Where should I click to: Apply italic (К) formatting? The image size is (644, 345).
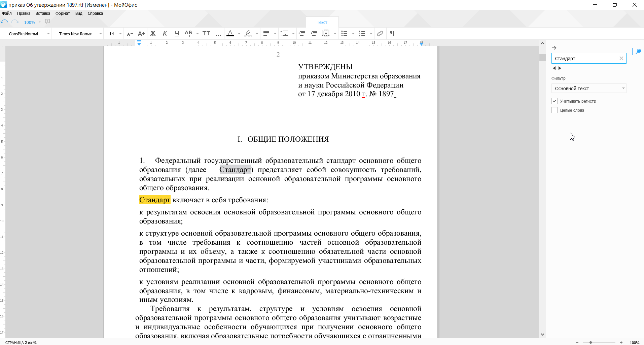[165, 33]
